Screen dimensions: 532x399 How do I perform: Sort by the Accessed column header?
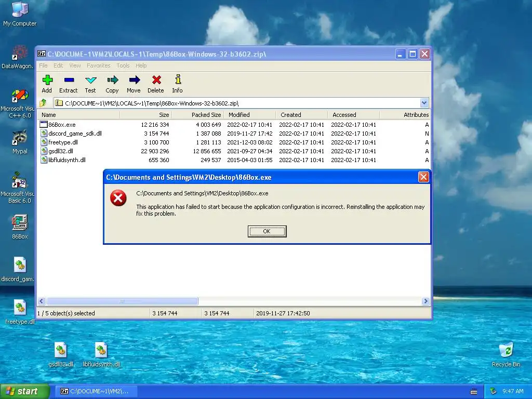click(x=354, y=115)
